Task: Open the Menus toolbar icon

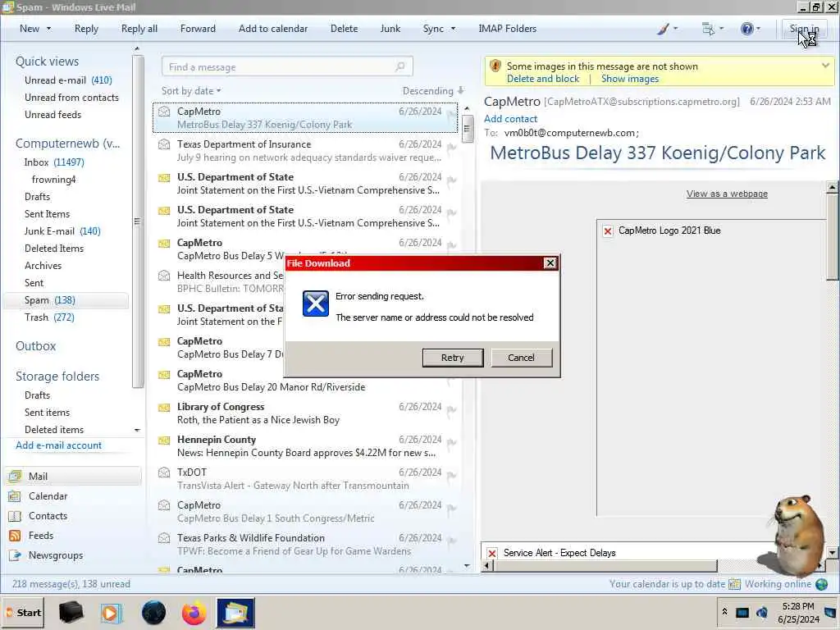Action: (708, 29)
